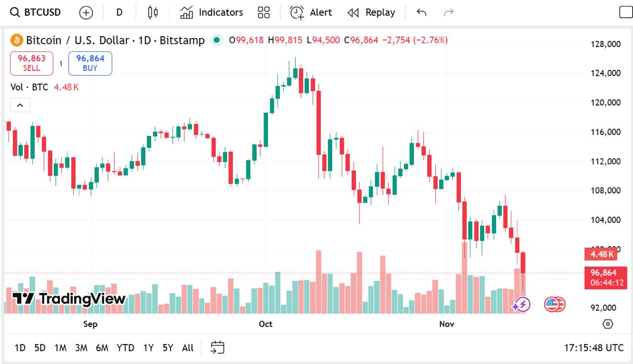This screenshot has width=633, height=364.
Task: Click the add symbol plus icon
Action: 86,12
